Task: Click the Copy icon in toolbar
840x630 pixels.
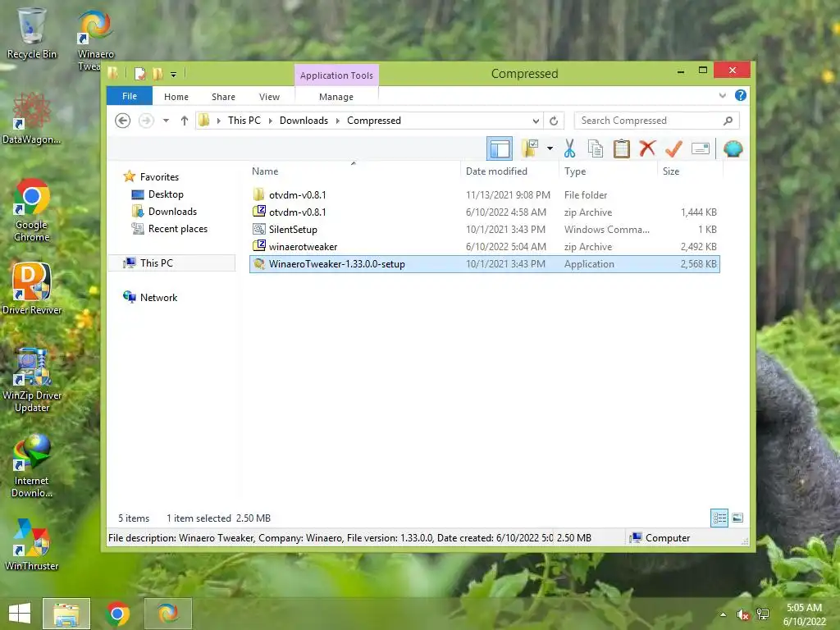Action: tap(596, 148)
